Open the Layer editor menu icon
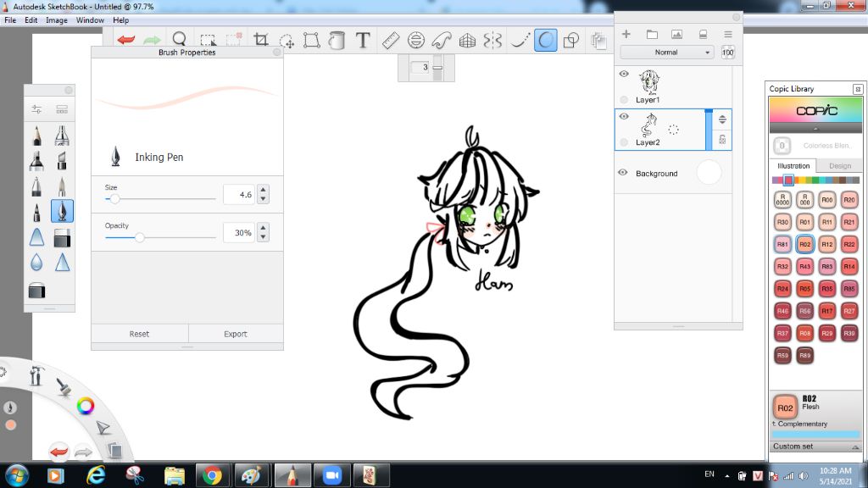The image size is (868, 488). pyautogui.click(x=728, y=34)
